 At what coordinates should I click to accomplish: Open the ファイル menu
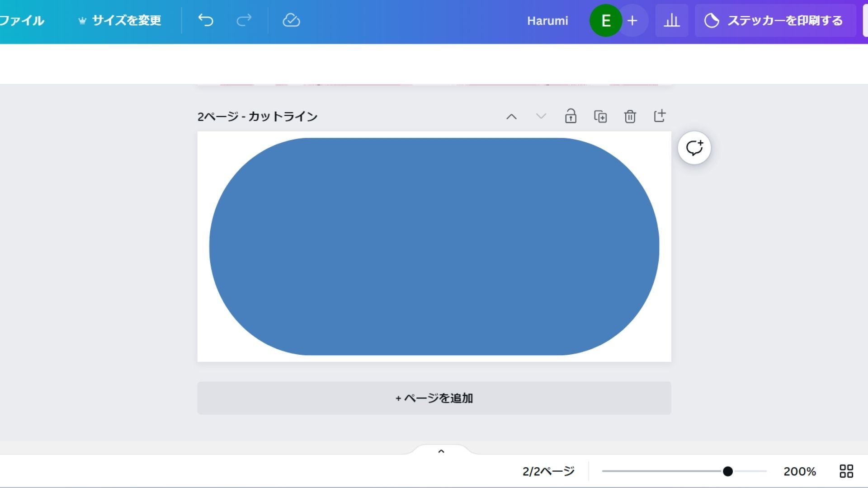point(22,20)
